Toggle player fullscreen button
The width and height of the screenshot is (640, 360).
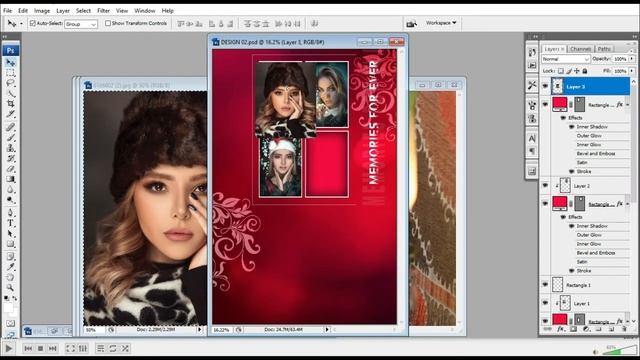(x=71, y=349)
